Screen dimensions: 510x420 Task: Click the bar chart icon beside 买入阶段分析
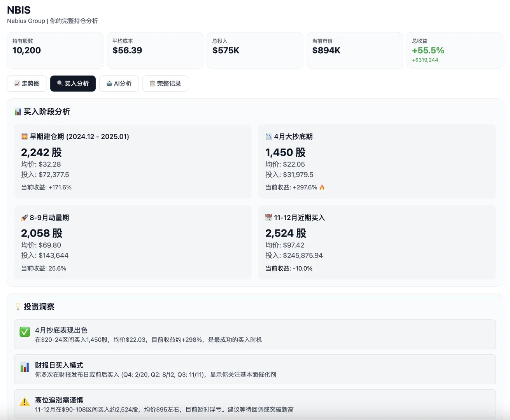tap(18, 112)
